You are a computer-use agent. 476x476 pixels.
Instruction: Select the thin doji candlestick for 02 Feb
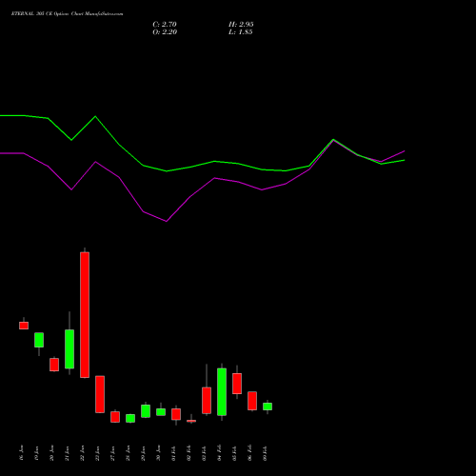point(191,421)
